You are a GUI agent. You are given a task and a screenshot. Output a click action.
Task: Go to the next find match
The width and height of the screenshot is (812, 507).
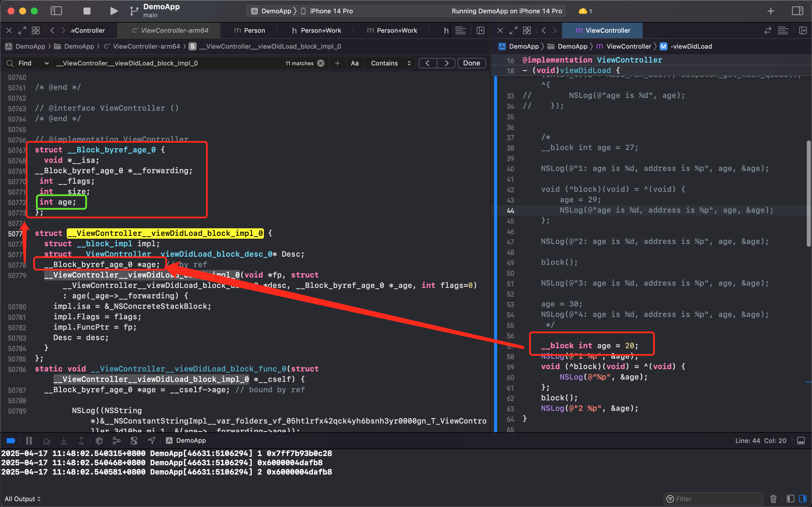[x=446, y=63]
